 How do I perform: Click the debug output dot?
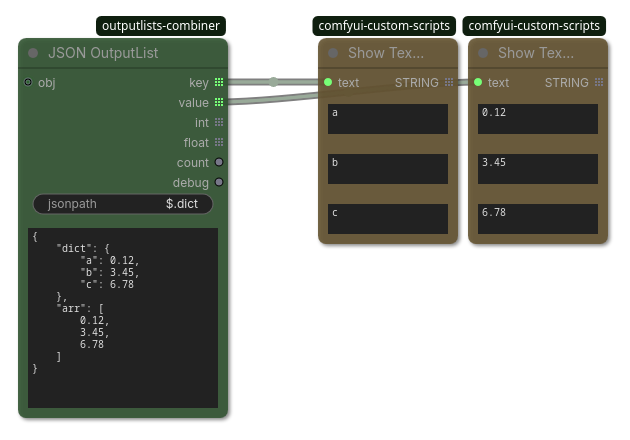[219, 182]
